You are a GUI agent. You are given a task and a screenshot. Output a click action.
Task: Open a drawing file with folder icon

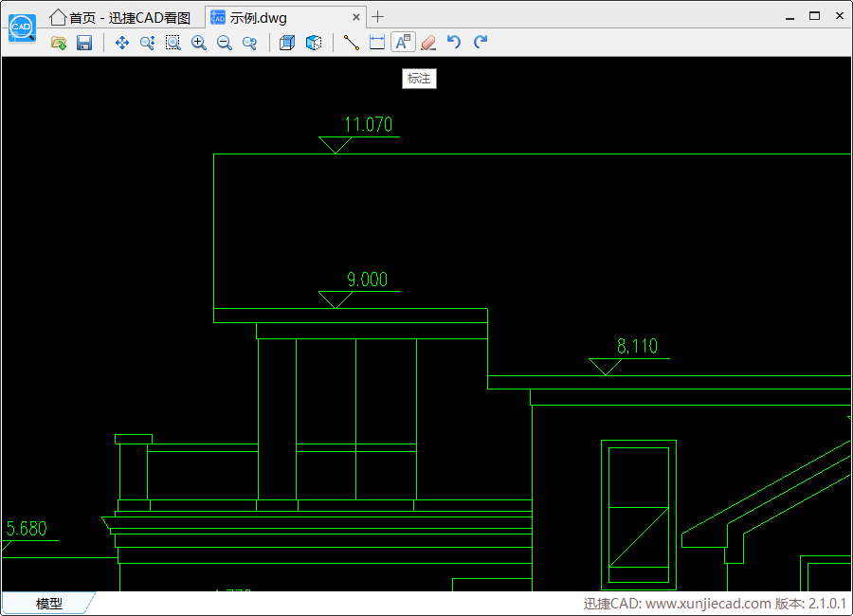tap(59, 43)
